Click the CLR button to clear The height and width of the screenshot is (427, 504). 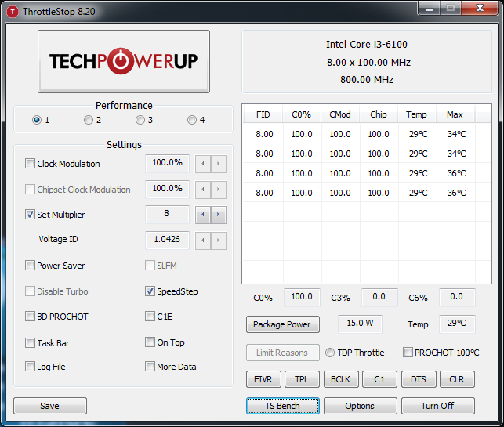coord(457,379)
